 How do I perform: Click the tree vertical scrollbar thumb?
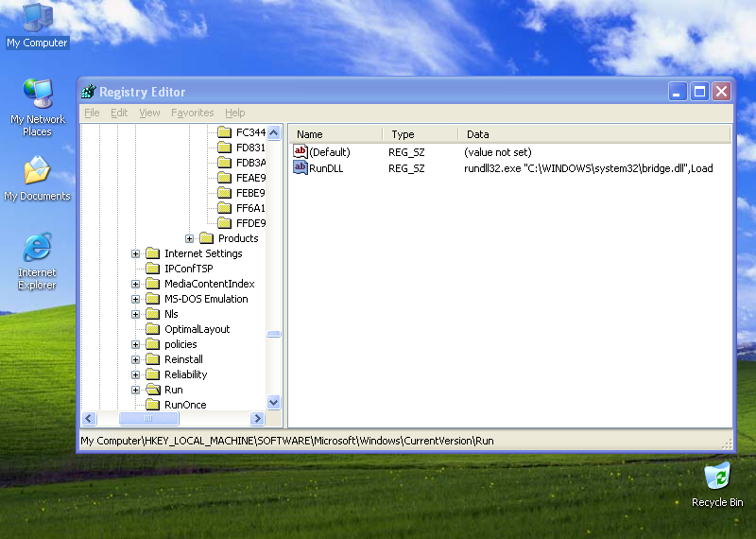[273, 334]
